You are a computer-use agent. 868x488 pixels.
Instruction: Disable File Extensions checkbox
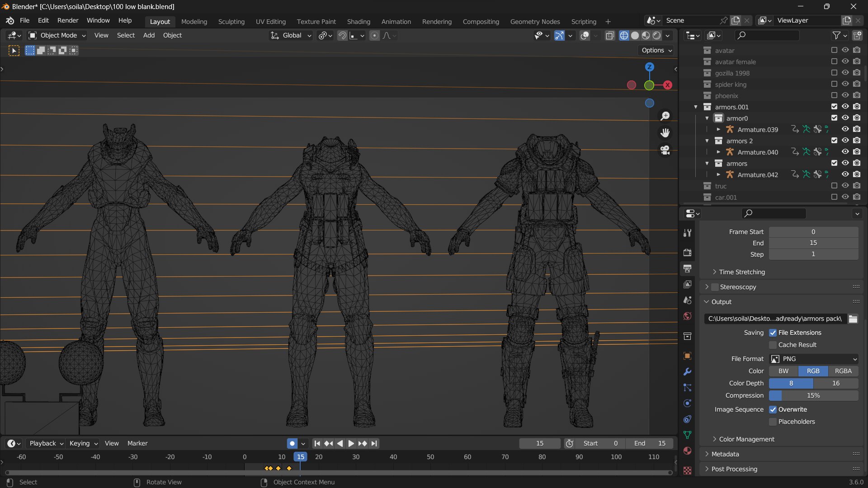773,333
